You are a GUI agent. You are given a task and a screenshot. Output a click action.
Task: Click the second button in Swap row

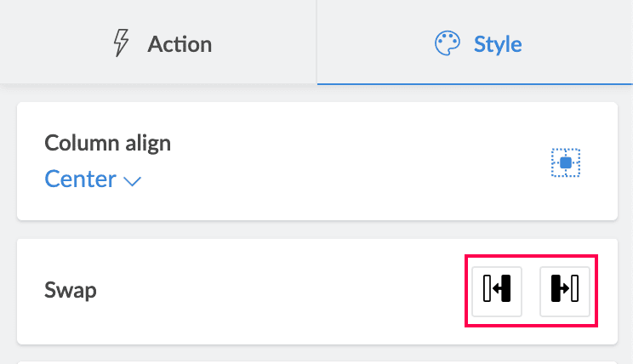[565, 290]
